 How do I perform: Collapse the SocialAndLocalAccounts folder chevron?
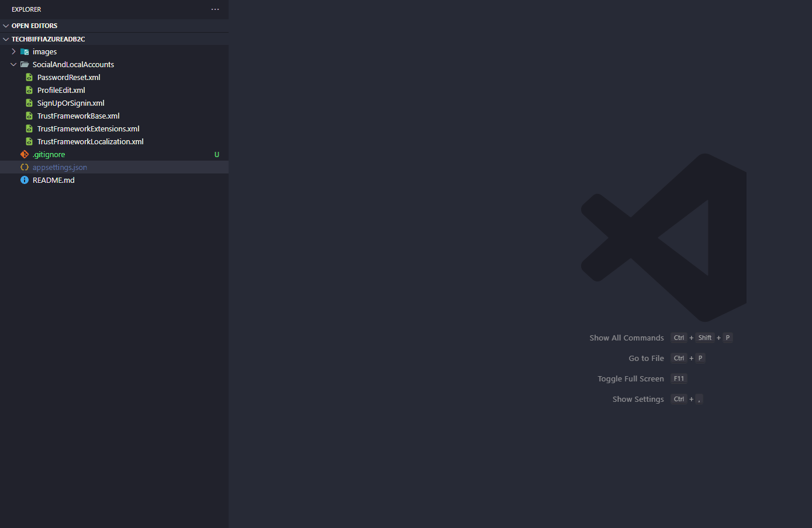[x=14, y=65]
